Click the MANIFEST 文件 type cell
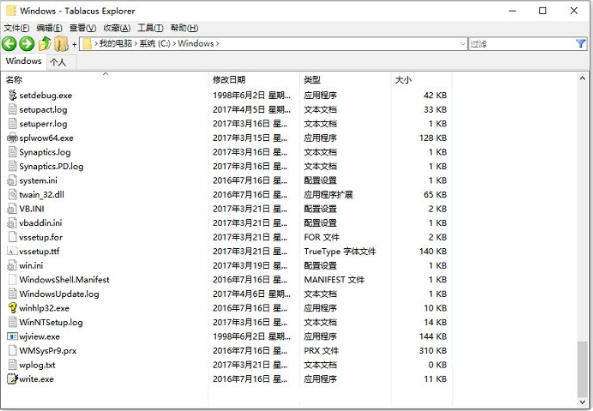Image resolution: width=593 pixels, height=411 pixels. coord(334,280)
